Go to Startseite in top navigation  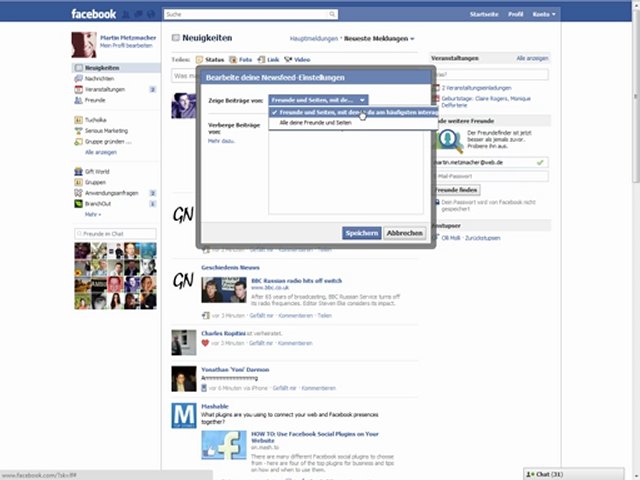coord(483,15)
